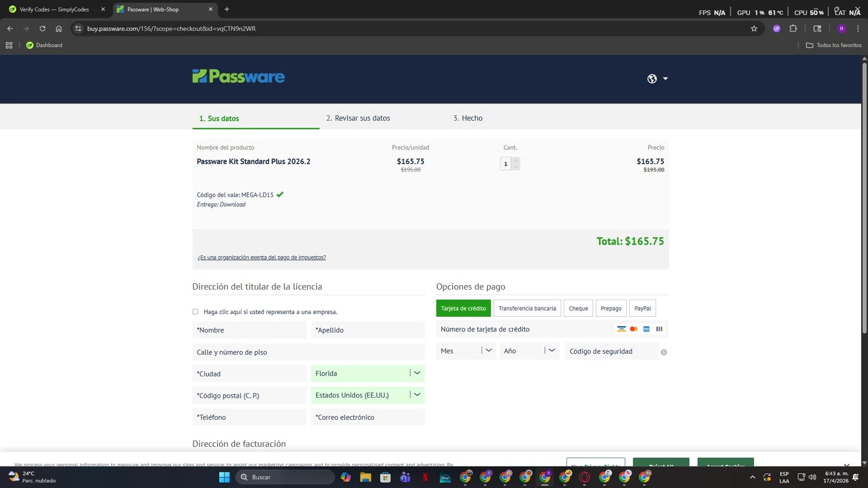This screenshot has width=868, height=488.
Task: Open the apps grid in the bookmarks bar
Action: point(9,45)
